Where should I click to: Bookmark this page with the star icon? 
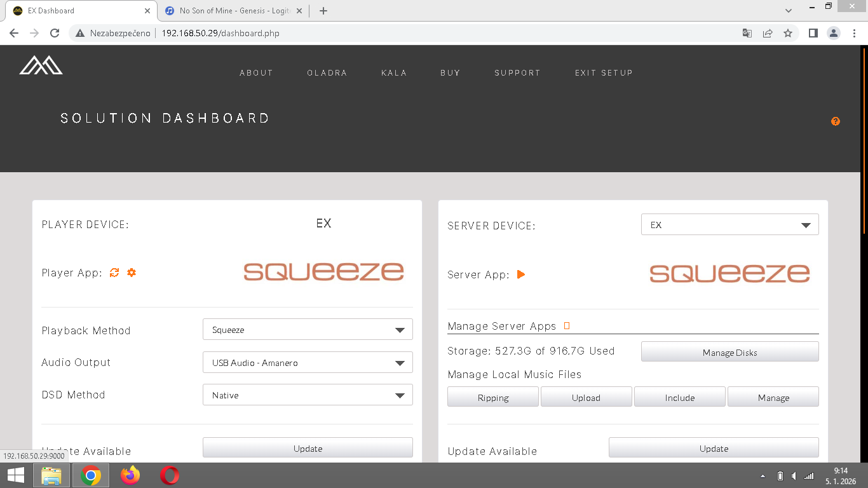(788, 33)
